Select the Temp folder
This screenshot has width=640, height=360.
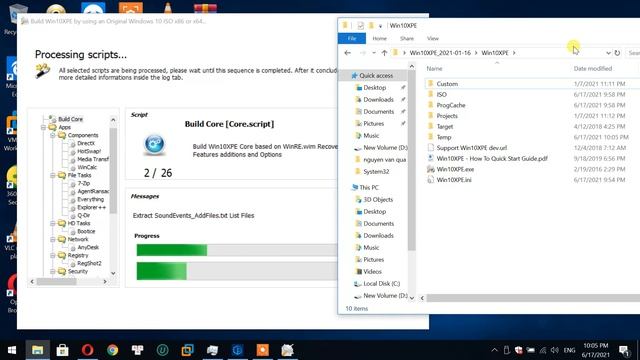444,137
